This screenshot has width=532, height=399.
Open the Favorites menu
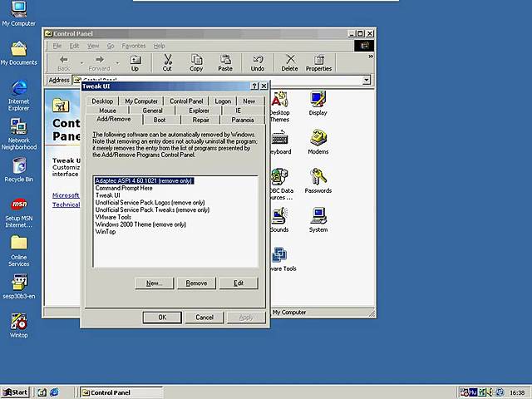(134, 46)
